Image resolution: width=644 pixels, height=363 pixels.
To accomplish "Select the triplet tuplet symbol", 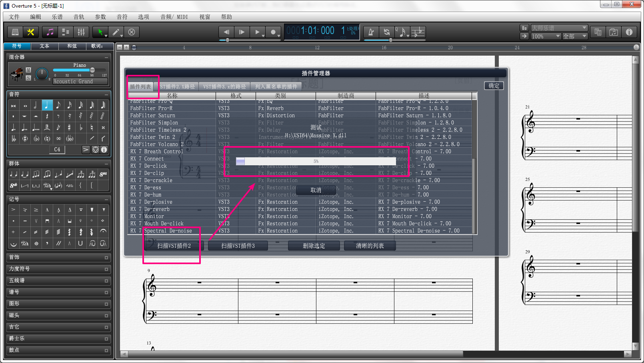I will [47, 128].
